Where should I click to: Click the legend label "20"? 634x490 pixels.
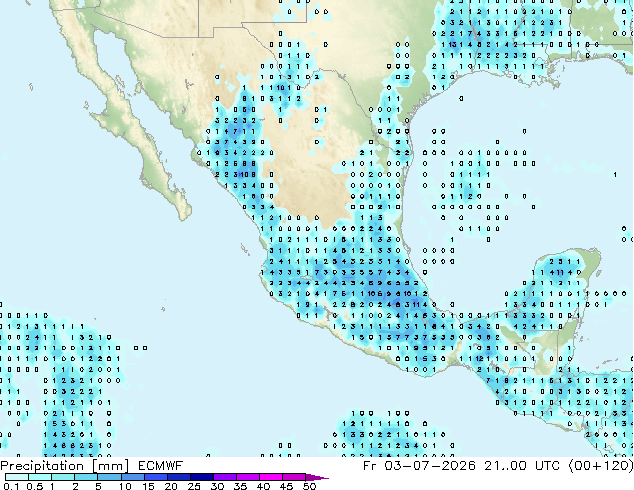pyautogui.click(x=171, y=486)
